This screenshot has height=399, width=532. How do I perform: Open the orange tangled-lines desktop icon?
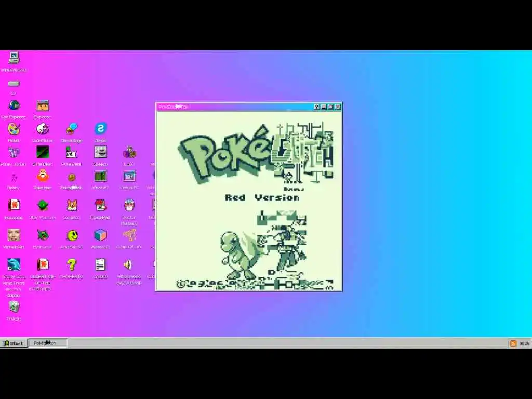(x=129, y=235)
